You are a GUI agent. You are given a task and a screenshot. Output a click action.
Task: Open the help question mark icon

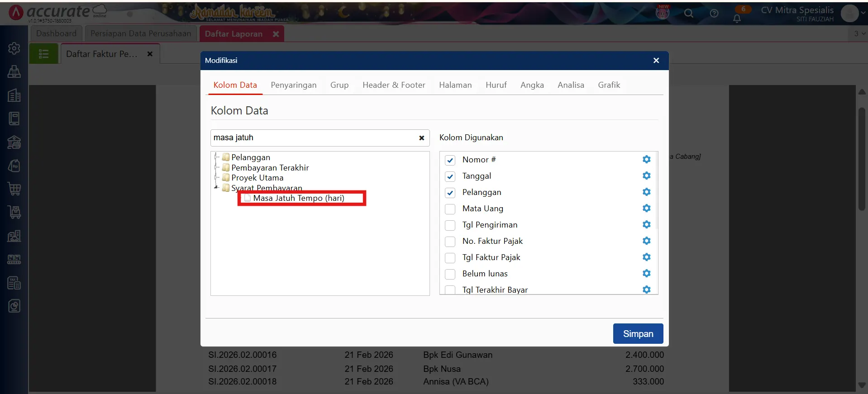[x=714, y=14]
